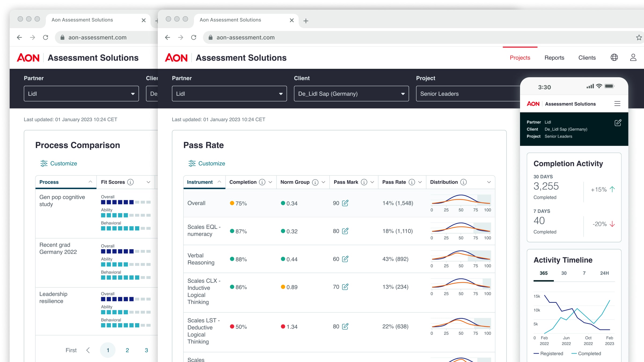Open Partner Lidl dropdown in back window

click(x=81, y=94)
